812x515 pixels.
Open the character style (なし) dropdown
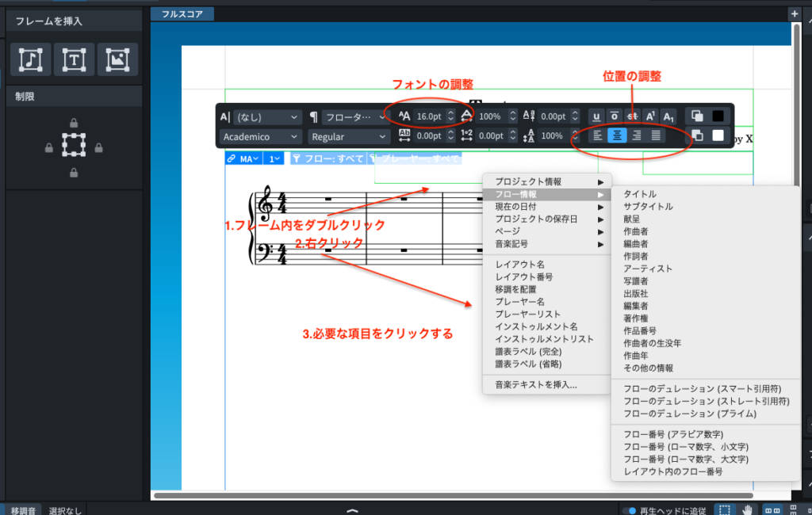coord(267,116)
